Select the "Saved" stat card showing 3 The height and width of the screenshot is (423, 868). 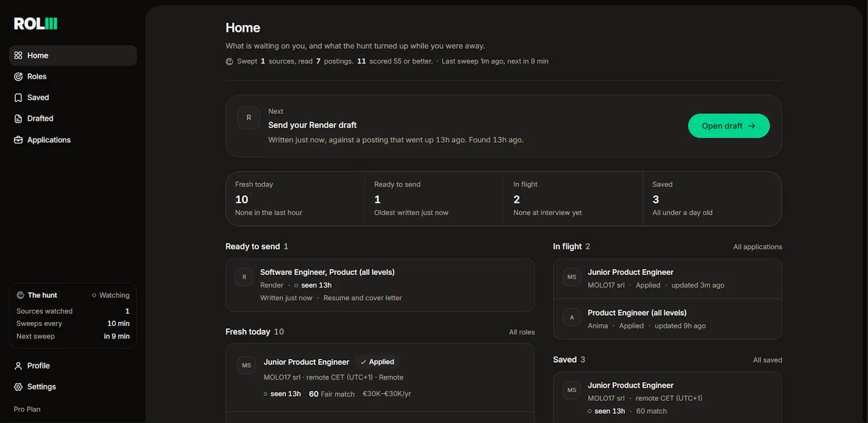712,198
